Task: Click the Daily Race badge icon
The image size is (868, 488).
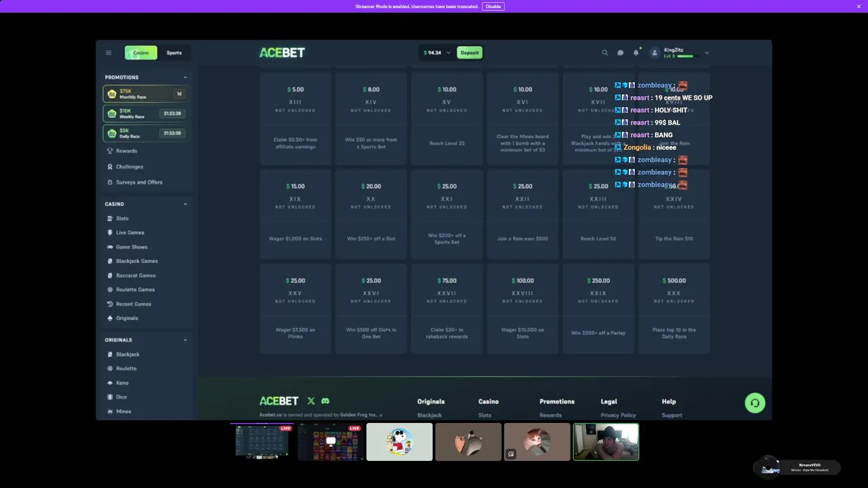Action: (112, 134)
